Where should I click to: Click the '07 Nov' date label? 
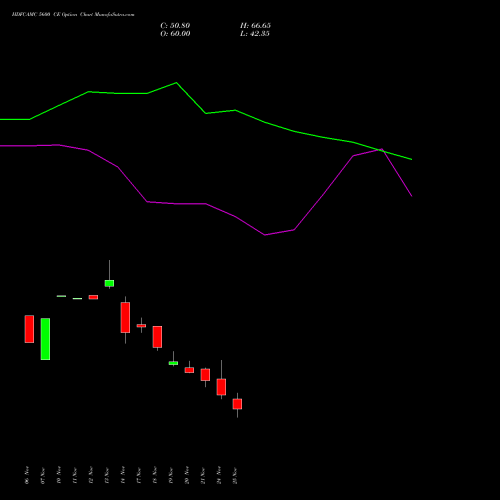pyautogui.click(x=43, y=475)
